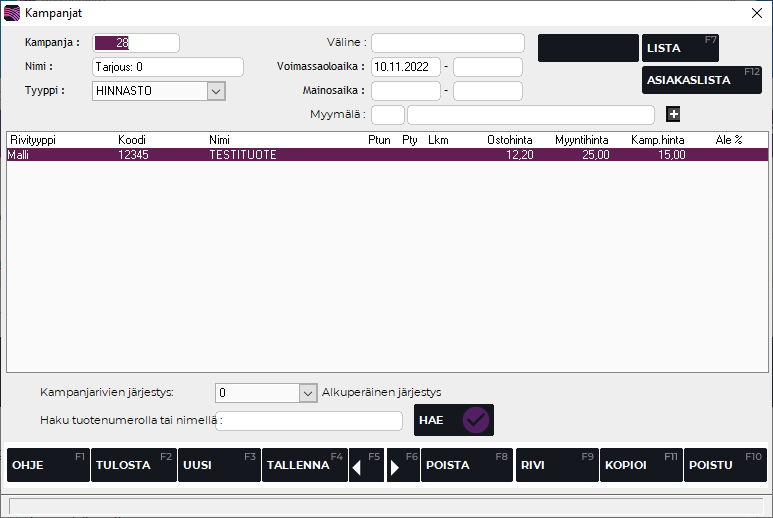Image resolution: width=773 pixels, height=518 pixels.
Task: Click TULOSTA to print
Action: coord(133,465)
